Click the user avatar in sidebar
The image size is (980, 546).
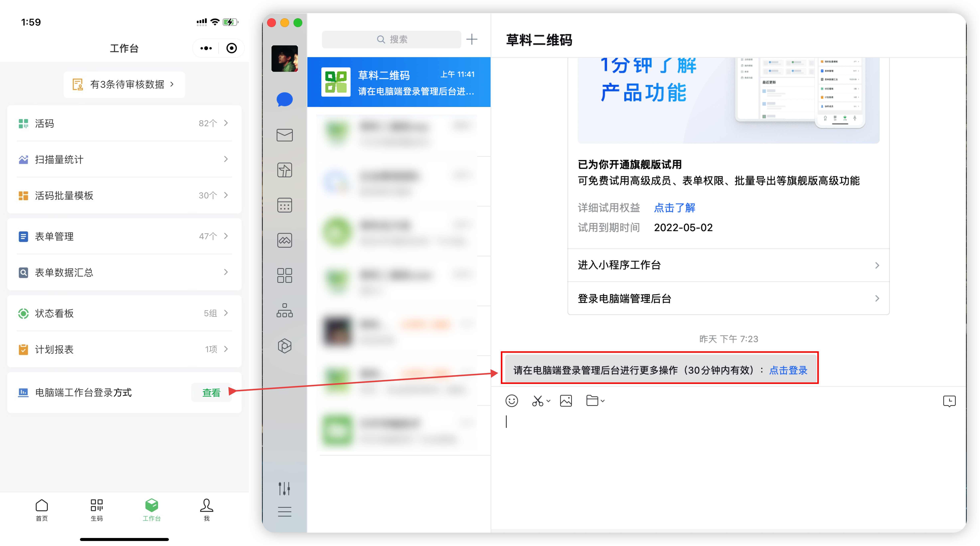pos(285,58)
